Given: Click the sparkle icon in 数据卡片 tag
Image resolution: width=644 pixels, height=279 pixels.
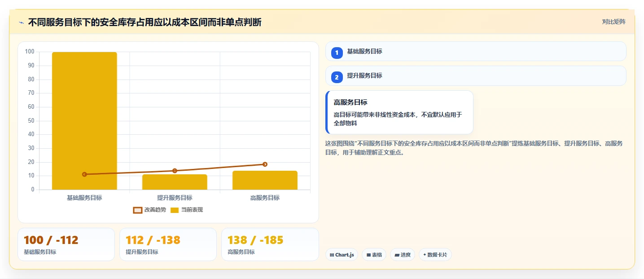Looking at the screenshot, I should pyautogui.click(x=425, y=255).
